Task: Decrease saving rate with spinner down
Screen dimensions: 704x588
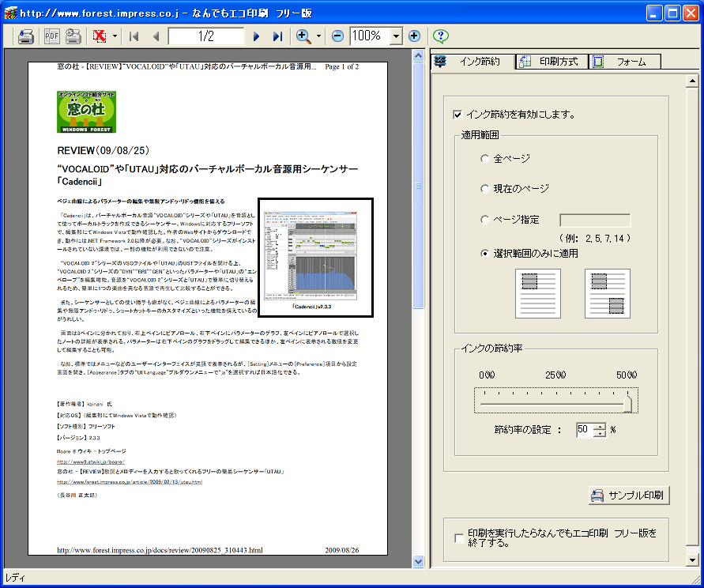Action: click(x=600, y=433)
